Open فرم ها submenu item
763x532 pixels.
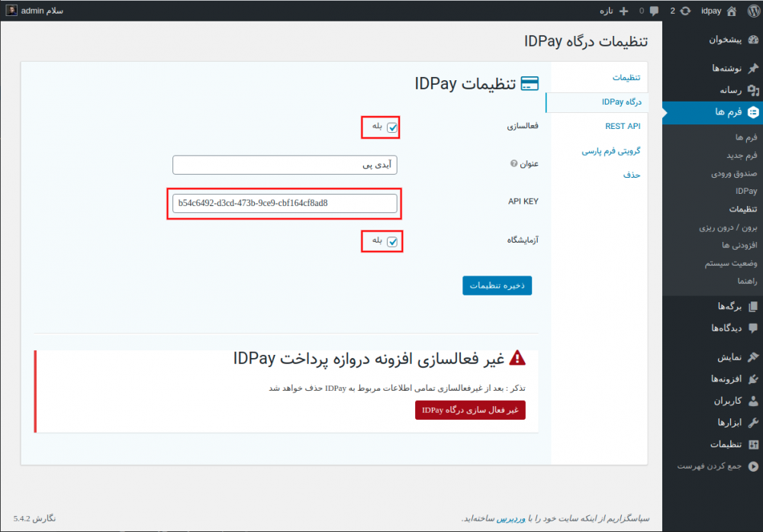(x=746, y=137)
